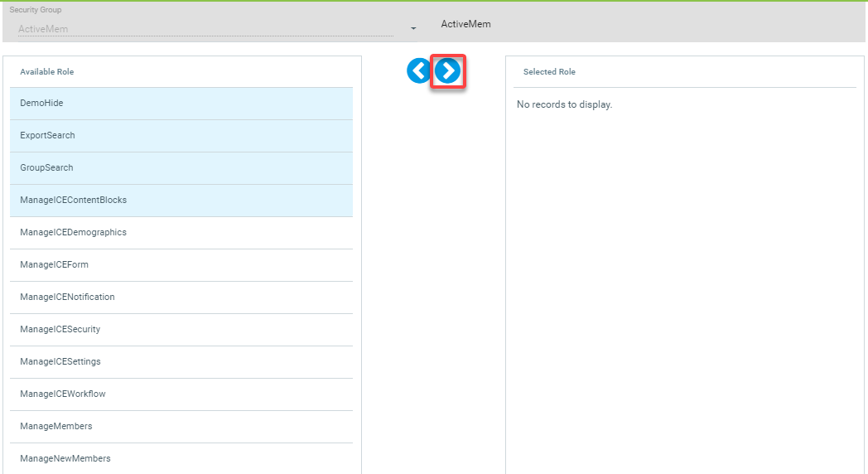Click the 'No records to display' area
This screenshot has width=868, height=474.
tap(564, 105)
